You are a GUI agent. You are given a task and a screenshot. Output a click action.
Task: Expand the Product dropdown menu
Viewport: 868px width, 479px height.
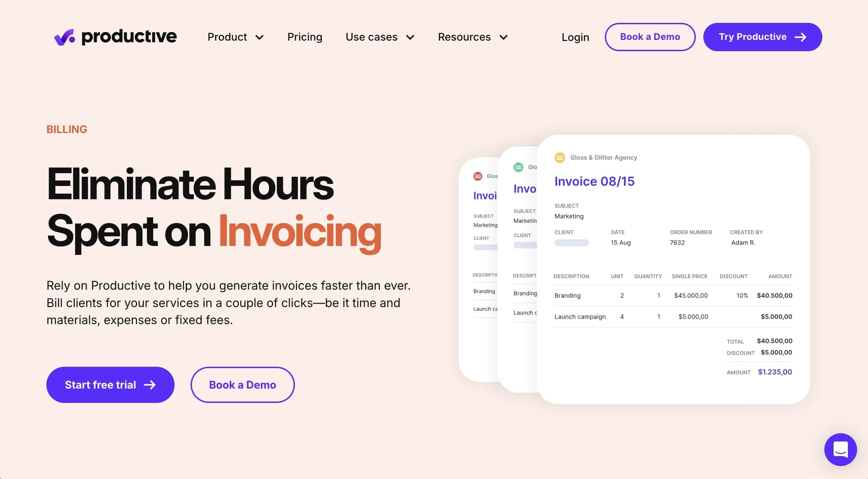(234, 36)
